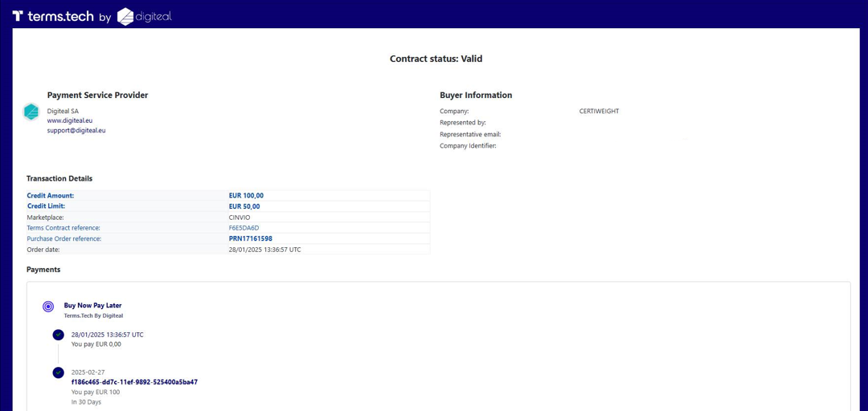This screenshot has width=868, height=411.
Task: Click the order date 28/01/2025 13:36:57 UTC in table
Action: [264, 250]
